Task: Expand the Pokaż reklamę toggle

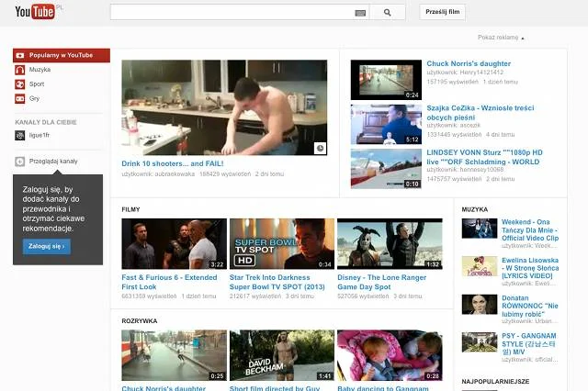Action: coord(501,38)
